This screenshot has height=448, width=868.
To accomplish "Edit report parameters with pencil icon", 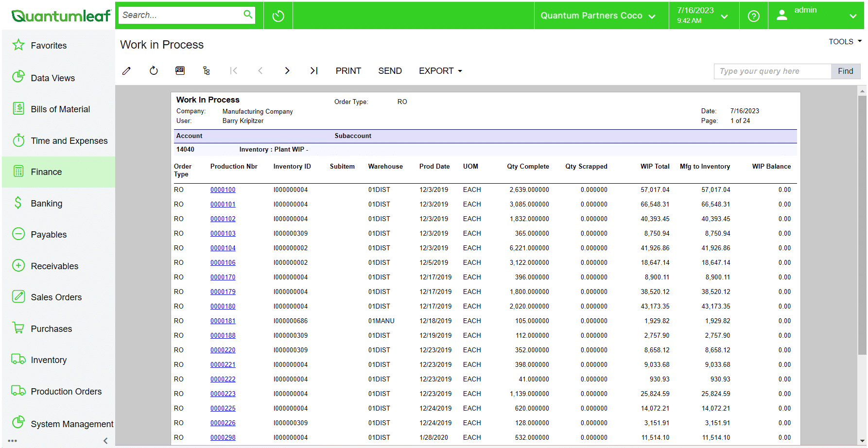I will 126,71.
